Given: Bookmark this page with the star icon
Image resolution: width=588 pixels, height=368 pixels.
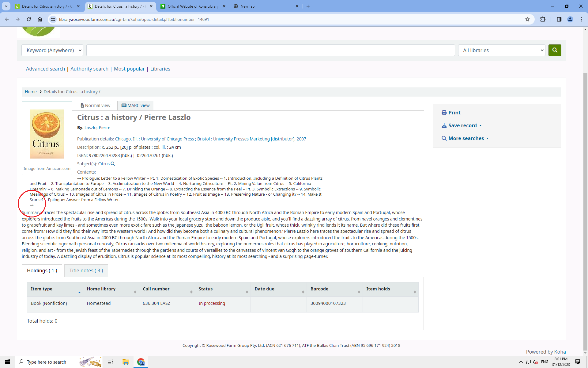Looking at the screenshot, I should tap(527, 19).
